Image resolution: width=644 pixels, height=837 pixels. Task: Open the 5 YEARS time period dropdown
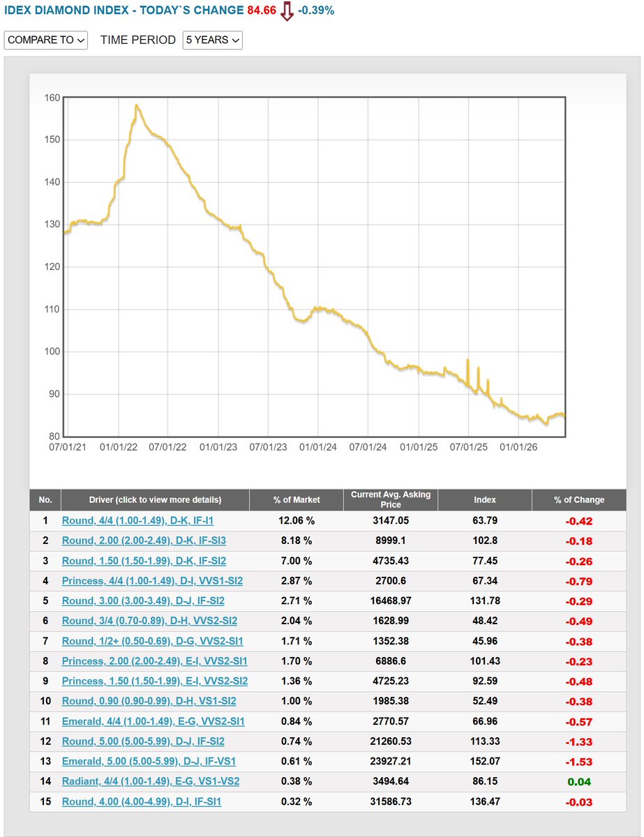(212, 40)
